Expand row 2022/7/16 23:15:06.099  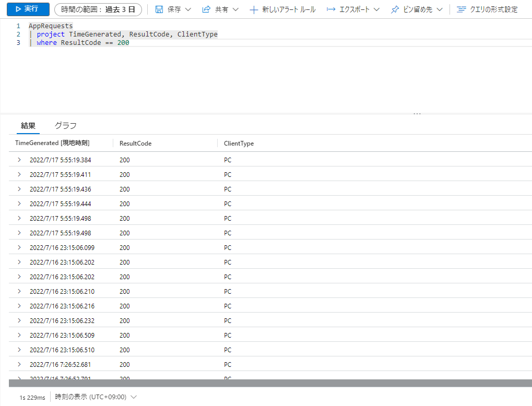[x=19, y=247]
